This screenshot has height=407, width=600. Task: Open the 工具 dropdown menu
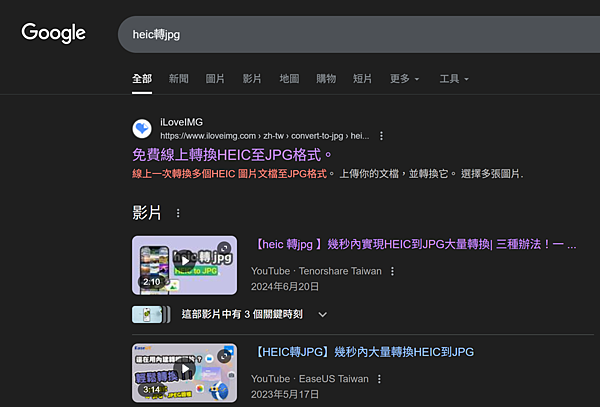(454, 79)
